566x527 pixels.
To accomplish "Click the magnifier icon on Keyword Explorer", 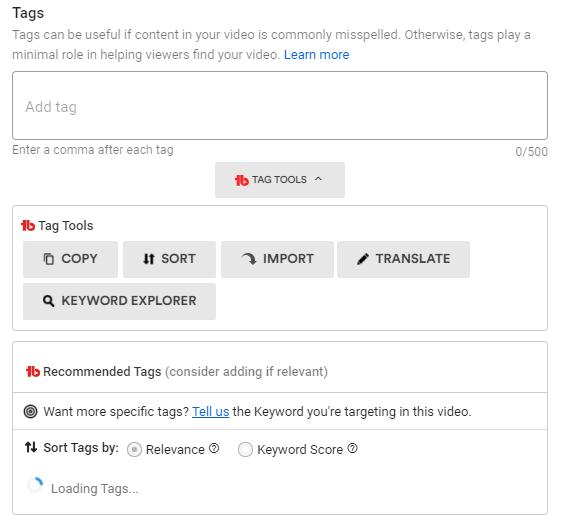I will tap(49, 301).
